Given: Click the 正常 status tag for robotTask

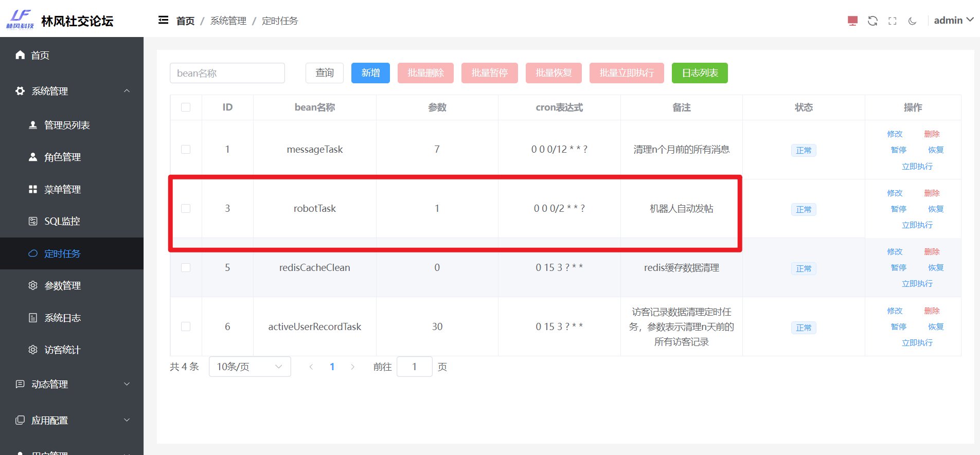Looking at the screenshot, I should click(x=804, y=209).
